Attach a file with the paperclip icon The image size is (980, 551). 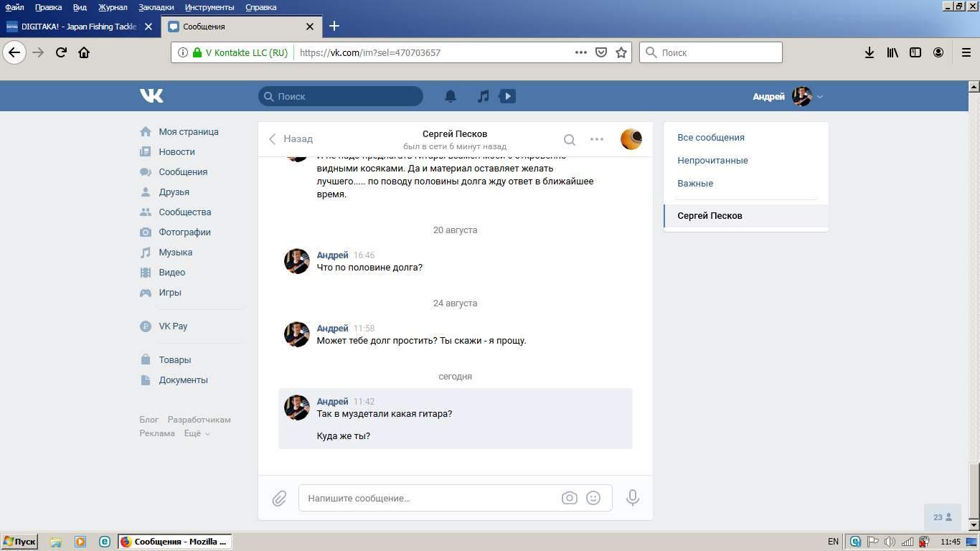click(279, 498)
